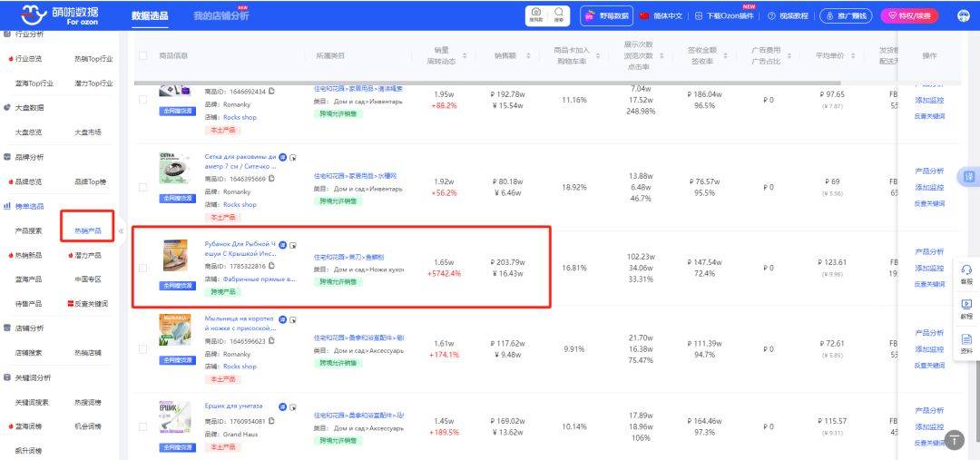Click 产品分析 for the Рубанок row
980x460 pixels.
pyautogui.click(x=929, y=252)
